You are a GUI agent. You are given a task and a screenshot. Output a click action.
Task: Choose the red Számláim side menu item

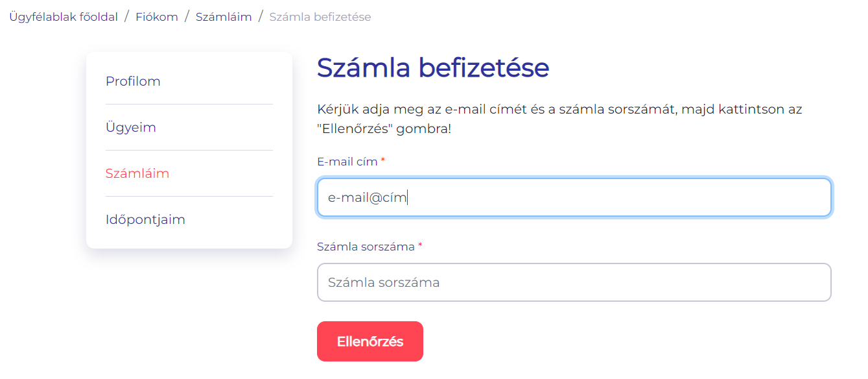coord(137,173)
